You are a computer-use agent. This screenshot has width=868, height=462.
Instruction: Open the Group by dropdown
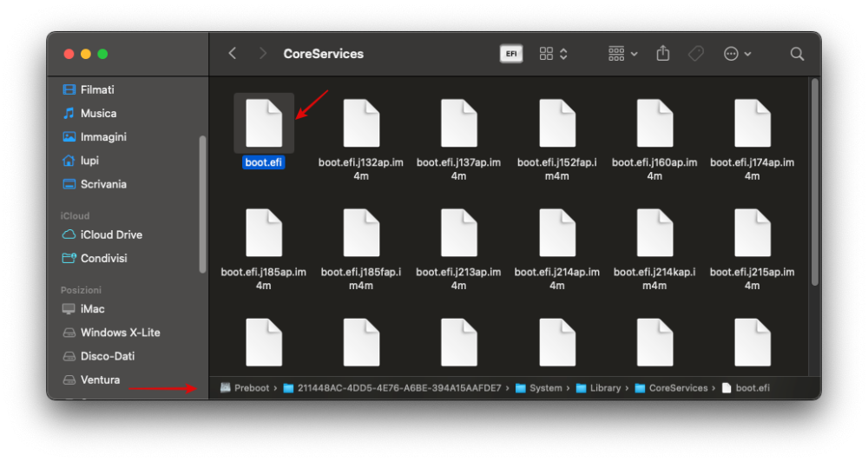[x=622, y=54]
